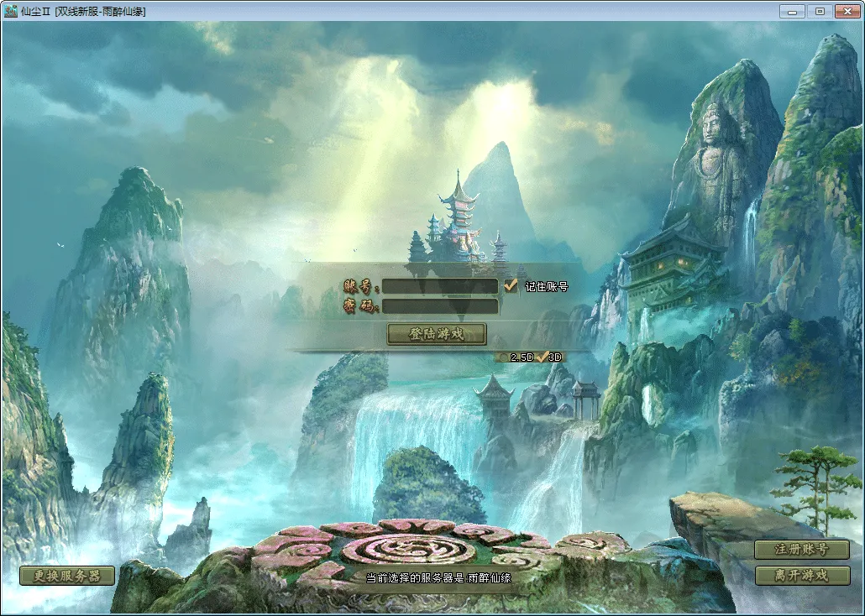The height and width of the screenshot is (616, 865).
Task: Focus the 账号 account input field
Action: click(x=440, y=286)
